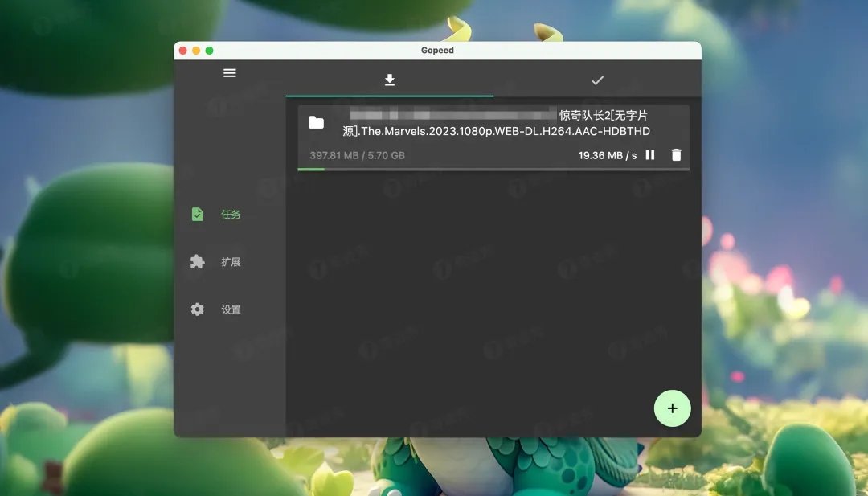The image size is (868, 496).
Task: Toggle the hamburger menu to collapse sidebar
Action: click(230, 73)
